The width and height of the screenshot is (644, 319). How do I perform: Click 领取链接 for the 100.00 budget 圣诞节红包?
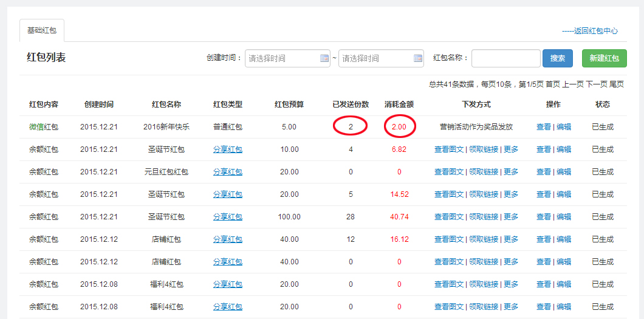point(483,217)
